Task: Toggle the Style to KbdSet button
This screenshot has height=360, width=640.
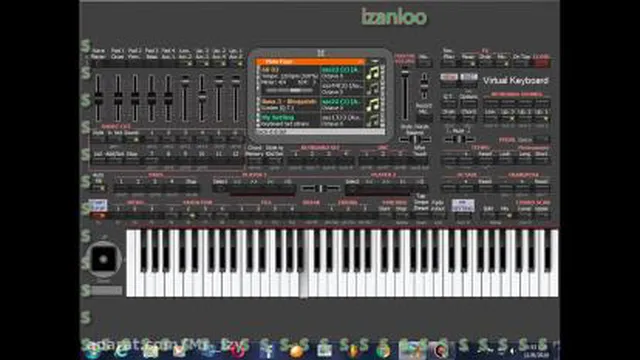Action: pyautogui.click(x=274, y=161)
